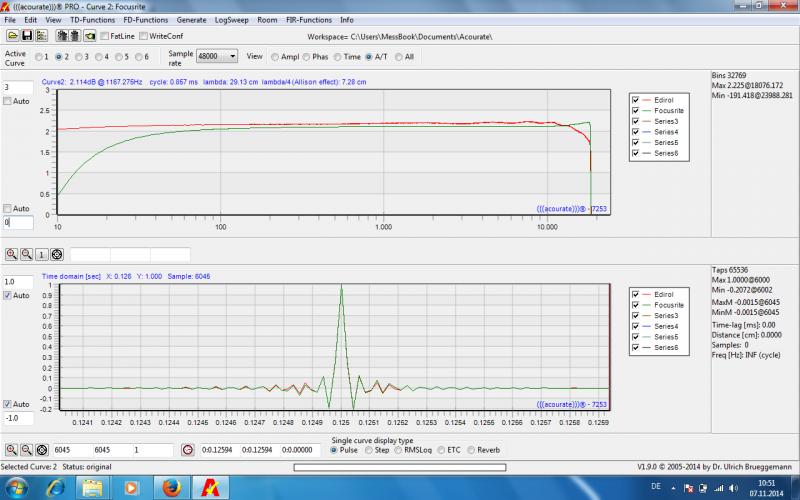Image resolution: width=800 pixels, height=500 pixels.
Task: Zoom out on the frequency chart
Action: (27, 254)
